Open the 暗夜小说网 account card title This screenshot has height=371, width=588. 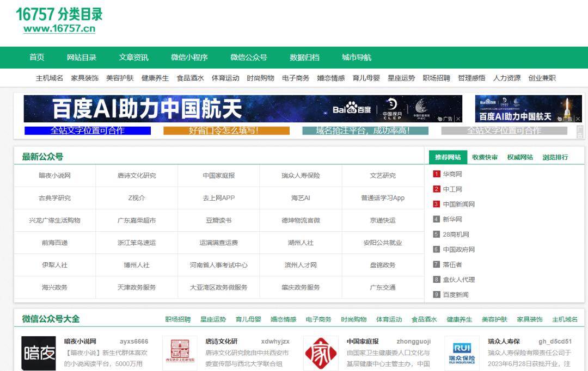(80, 342)
